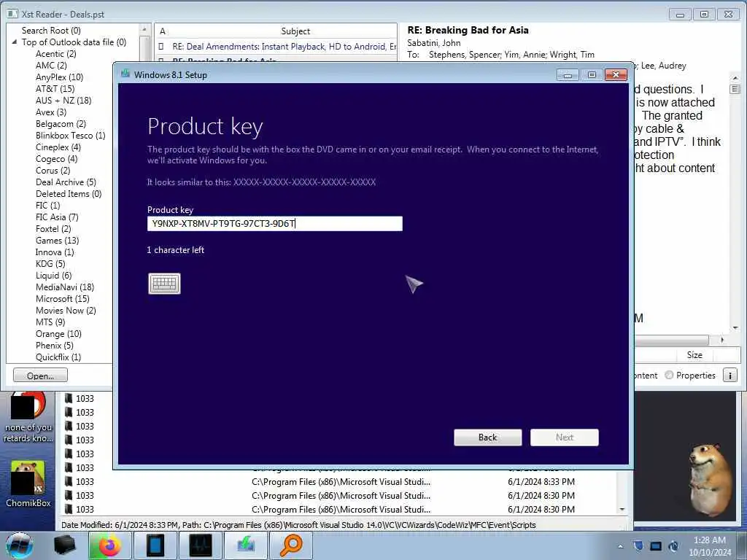Switch to Windows Setup taskbar button
The width and height of the screenshot is (747, 560).
pyautogui.click(x=245, y=545)
